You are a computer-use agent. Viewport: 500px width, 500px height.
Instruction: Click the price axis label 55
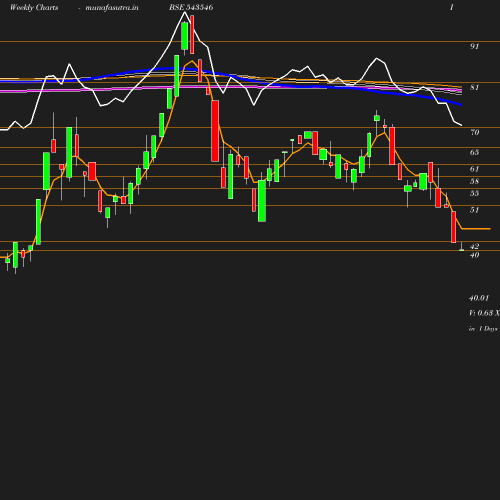[474, 193]
